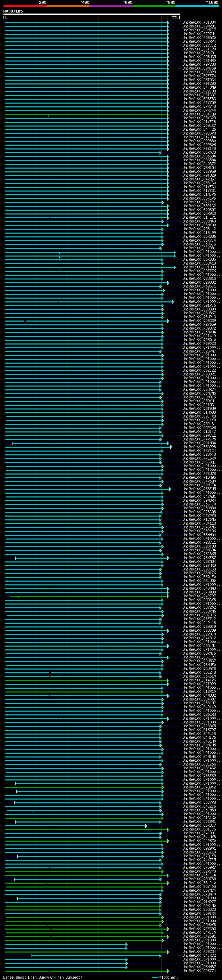Select the query name AV387105

click(x=13, y=11)
